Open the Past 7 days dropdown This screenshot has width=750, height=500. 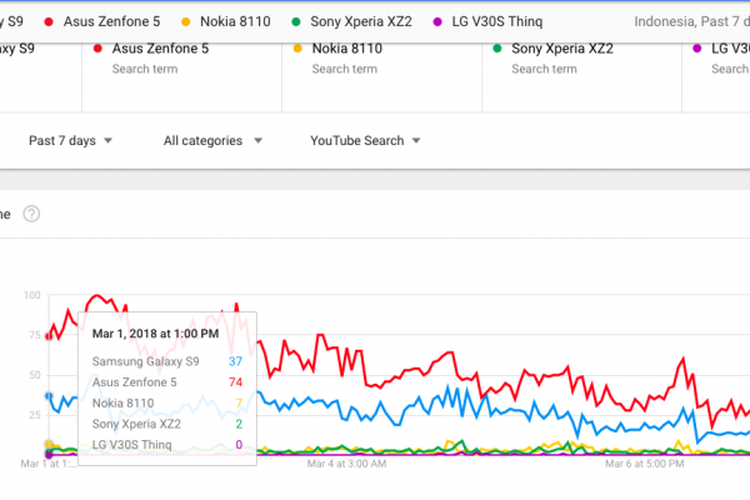pyautogui.click(x=70, y=141)
